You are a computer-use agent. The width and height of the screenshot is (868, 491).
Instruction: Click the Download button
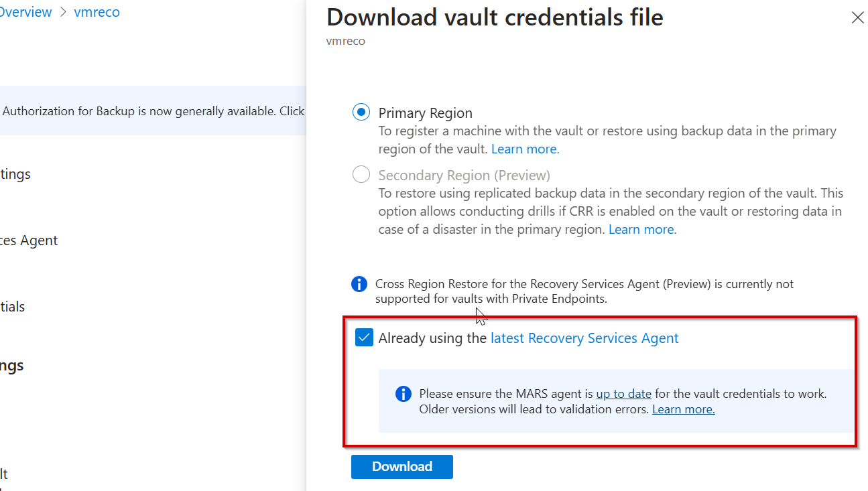pos(401,467)
